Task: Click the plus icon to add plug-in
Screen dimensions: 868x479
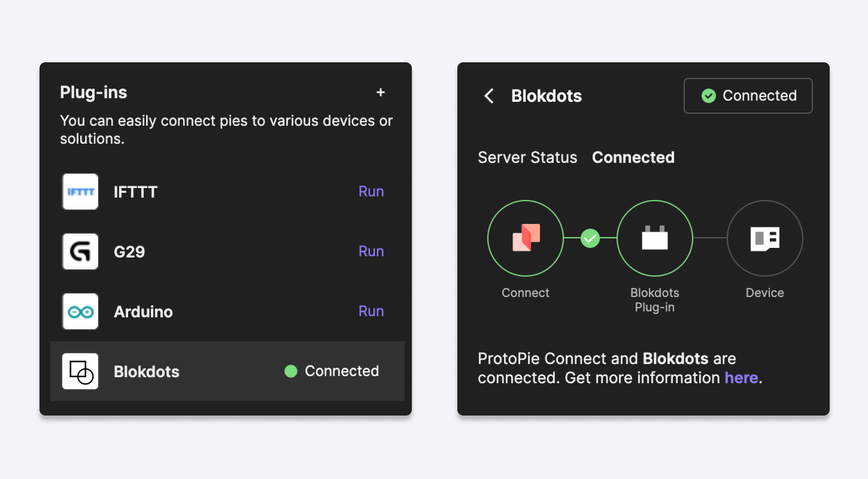Action: (x=380, y=92)
